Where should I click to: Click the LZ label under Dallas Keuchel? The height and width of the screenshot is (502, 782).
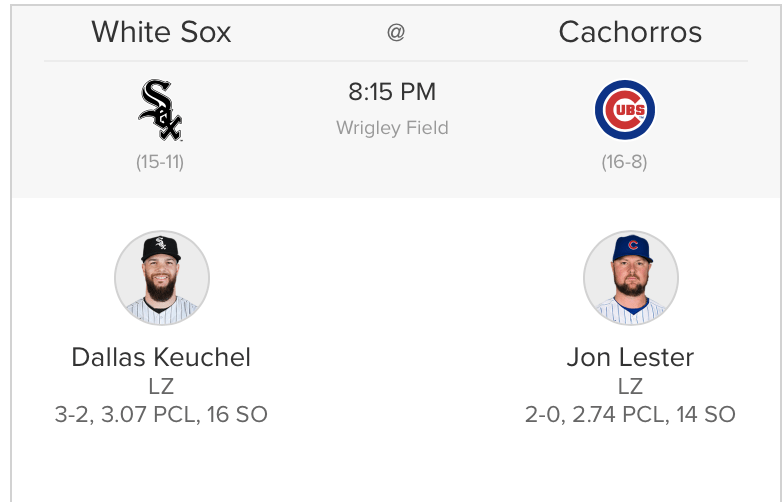(161, 386)
